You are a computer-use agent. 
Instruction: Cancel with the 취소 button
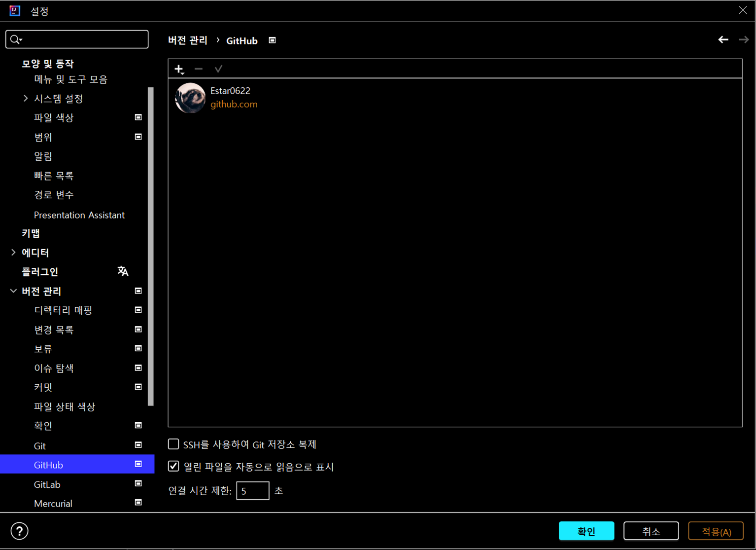[x=651, y=531]
